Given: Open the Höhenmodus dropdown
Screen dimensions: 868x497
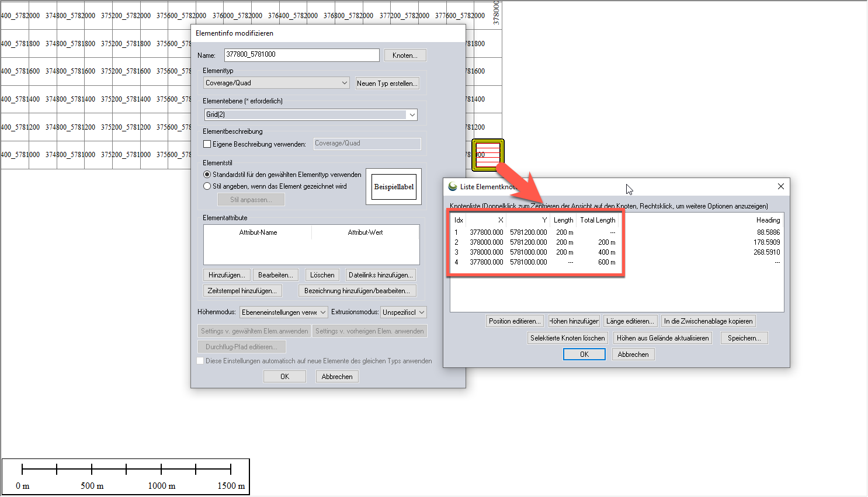Looking at the screenshot, I should (x=284, y=312).
